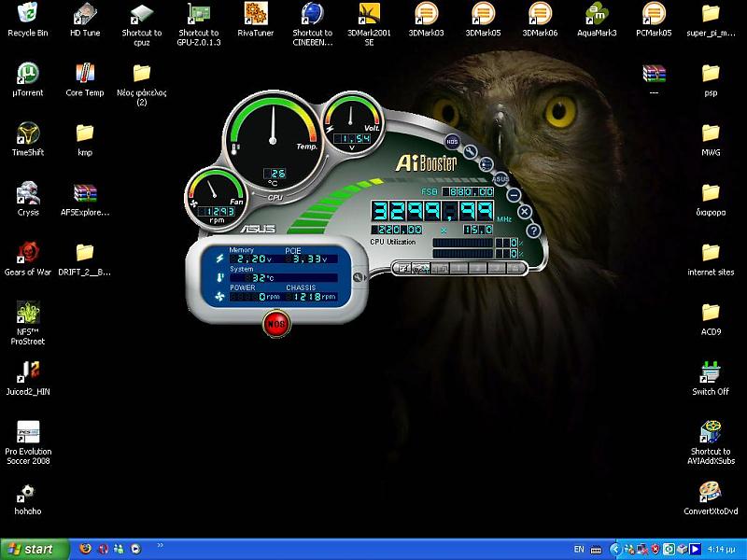Image resolution: width=747 pixels, height=560 pixels.
Task: Launch Firefox from Quick Launch
Action: click(86, 549)
